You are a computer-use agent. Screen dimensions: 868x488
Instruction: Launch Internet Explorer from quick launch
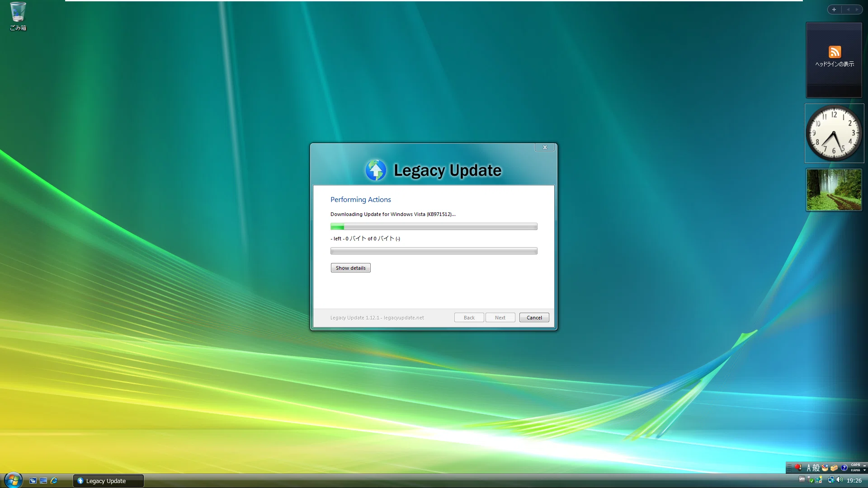[54, 481]
